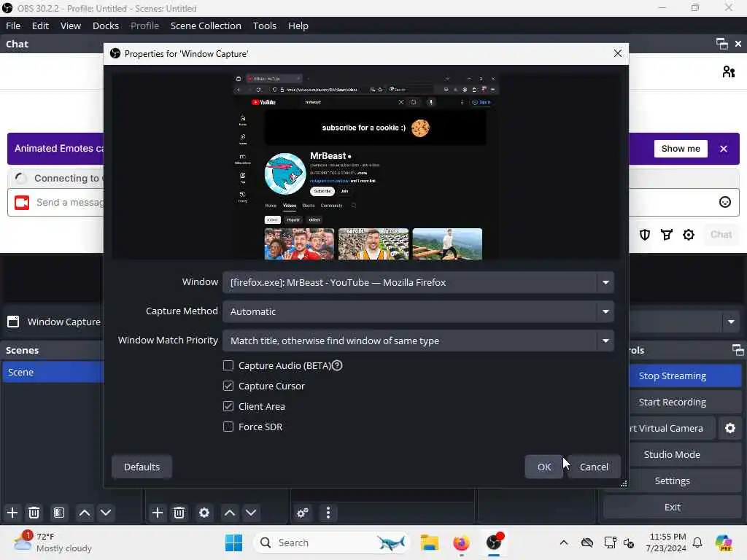Enable Force SDR checkbox

[x=228, y=427]
